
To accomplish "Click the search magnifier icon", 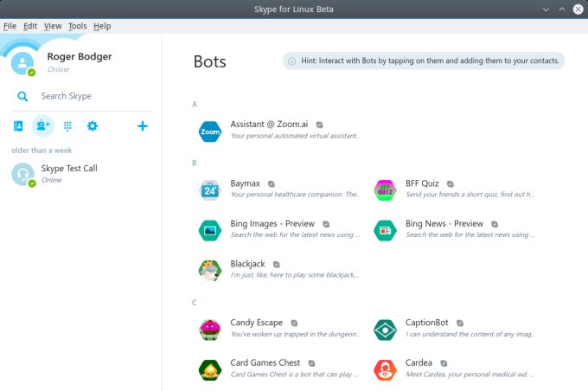I will coord(22,96).
